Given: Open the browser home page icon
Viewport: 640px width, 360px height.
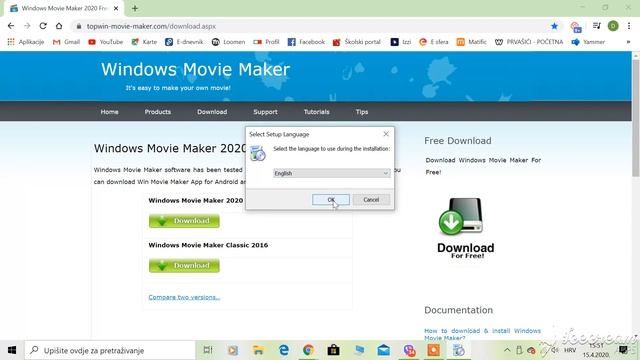Looking at the screenshot, I should tap(59, 26).
